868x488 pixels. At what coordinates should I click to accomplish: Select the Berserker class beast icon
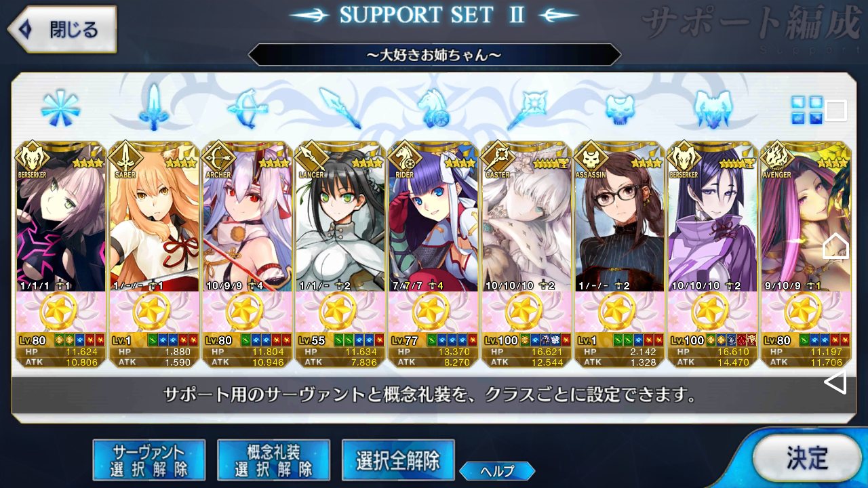click(x=713, y=108)
